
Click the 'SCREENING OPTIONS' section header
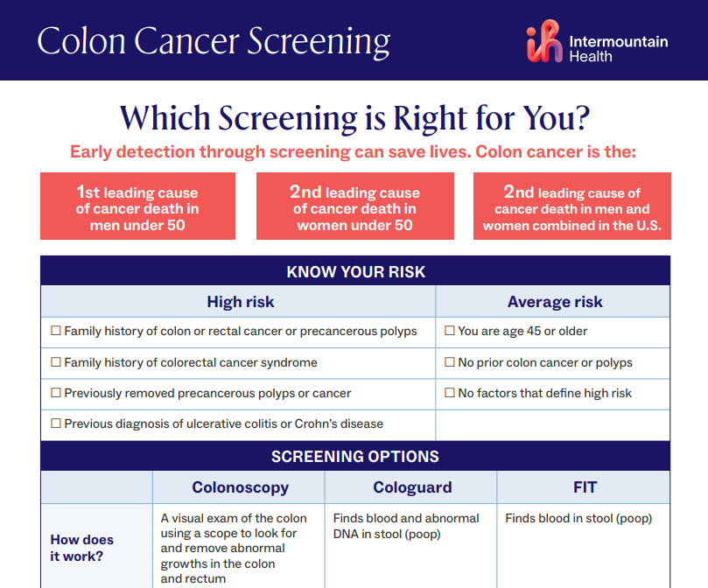tap(354, 456)
